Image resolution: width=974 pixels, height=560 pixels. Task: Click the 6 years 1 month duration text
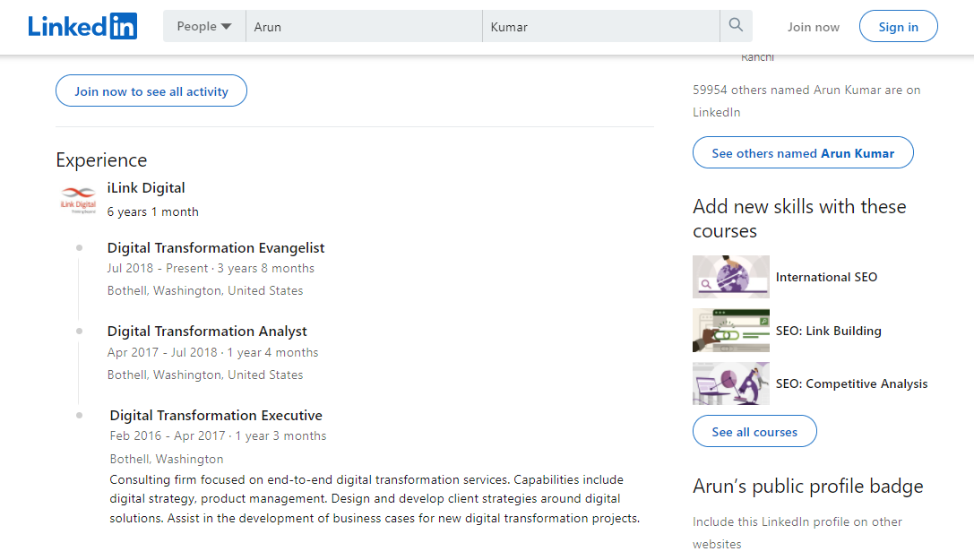[x=153, y=211]
